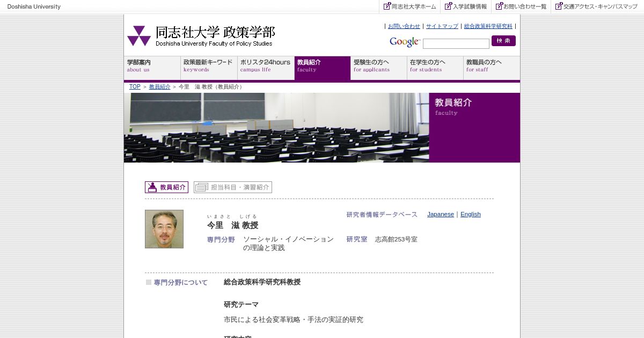The height and width of the screenshot is (338, 644).
Task: Click the external-link icon beside お問い合わせ一覧
Action: click(x=499, y=6)
